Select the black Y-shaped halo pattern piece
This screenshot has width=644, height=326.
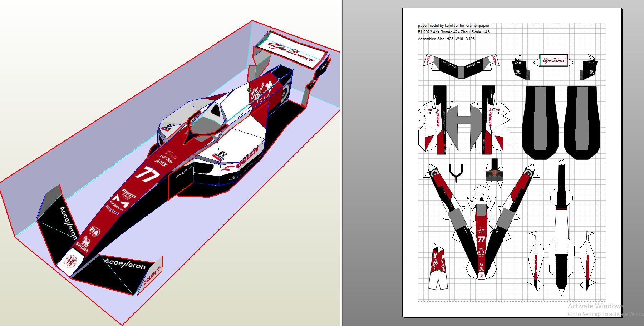456,172
